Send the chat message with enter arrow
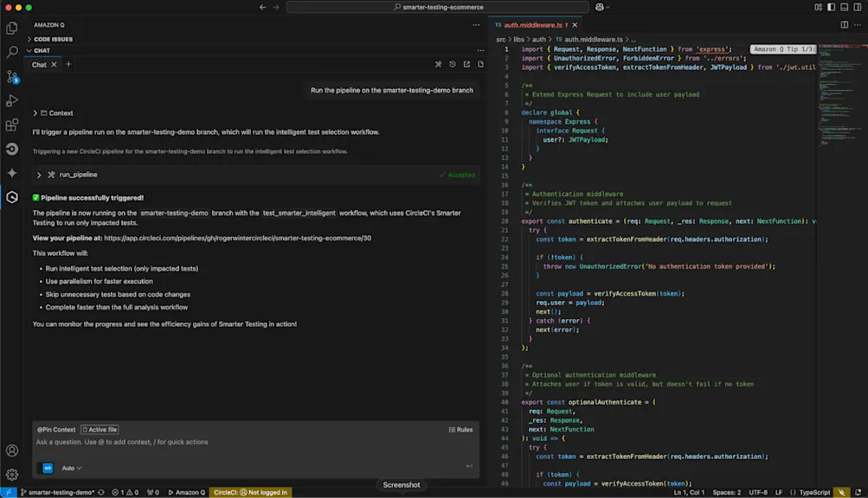 pos(469,467)
